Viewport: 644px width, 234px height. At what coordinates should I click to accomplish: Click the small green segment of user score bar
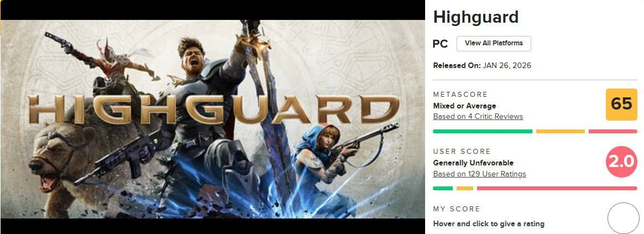tap(443, 188)
